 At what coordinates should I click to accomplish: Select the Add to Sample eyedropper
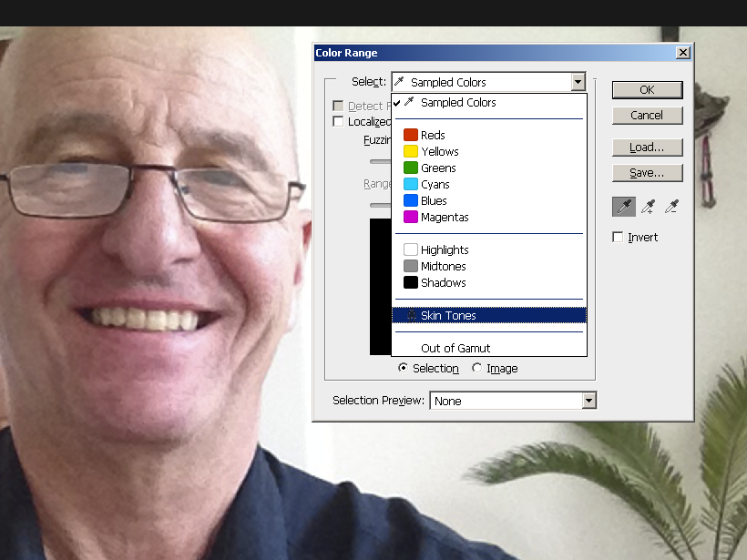[648, 207]
